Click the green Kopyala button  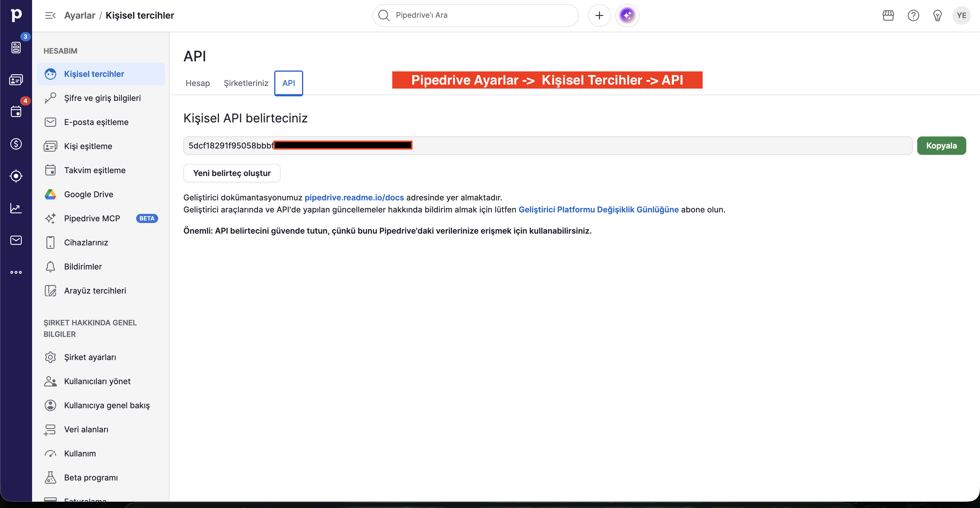[x=941, y=146]
